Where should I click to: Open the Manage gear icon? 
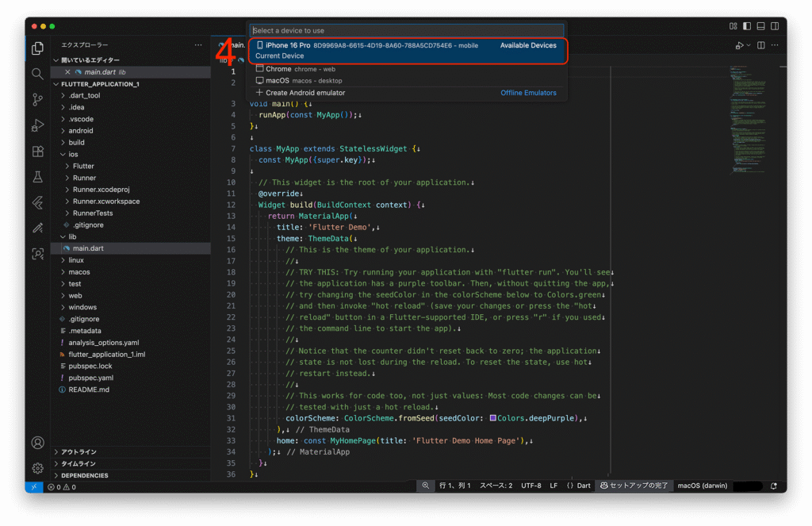click(x=37, y=468)
